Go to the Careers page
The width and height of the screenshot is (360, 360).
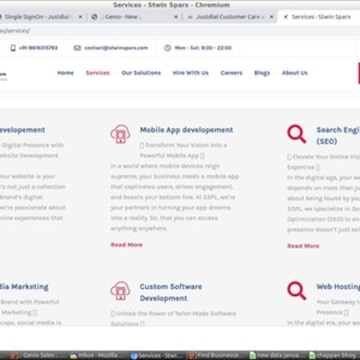tap(231, 73)
